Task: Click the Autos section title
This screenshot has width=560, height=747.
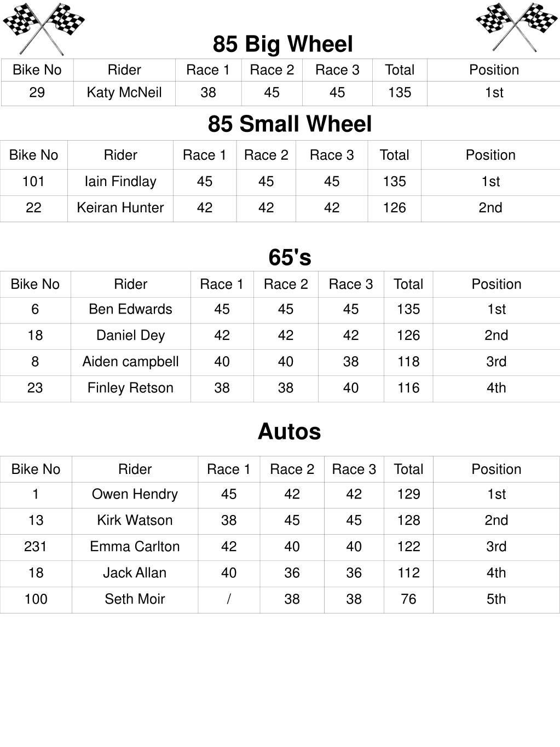Action: (x=289, y=431)
